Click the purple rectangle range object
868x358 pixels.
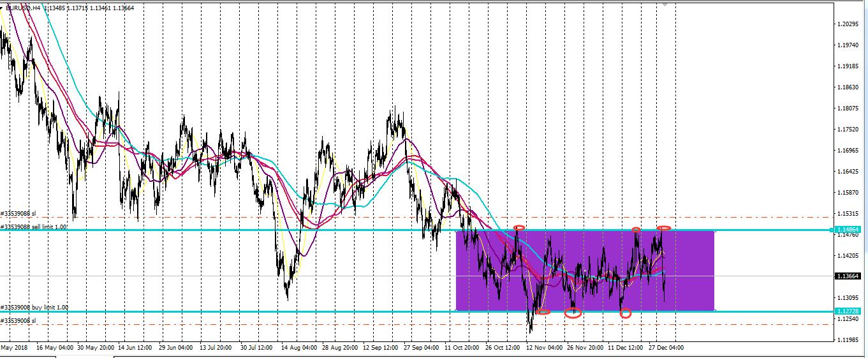click(585, 271)
